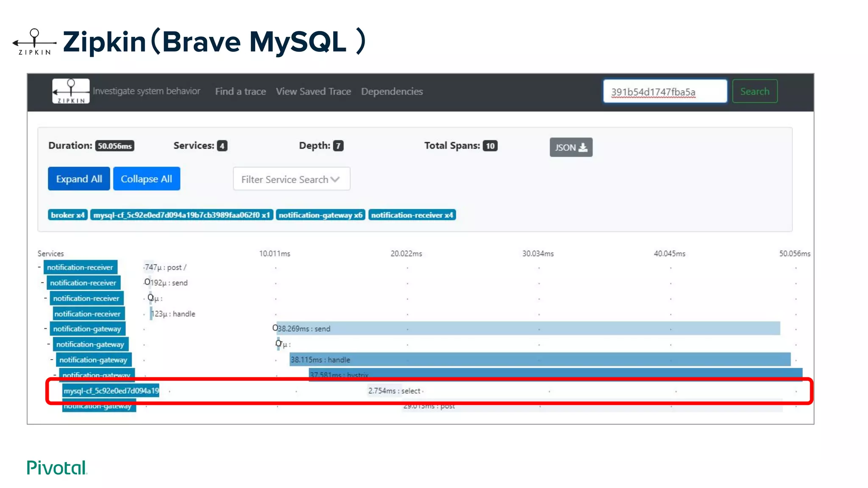868x488 pixels.
Task: Collapse the notification-receiver span with empty 0µ name
Action: pos(45,298)
